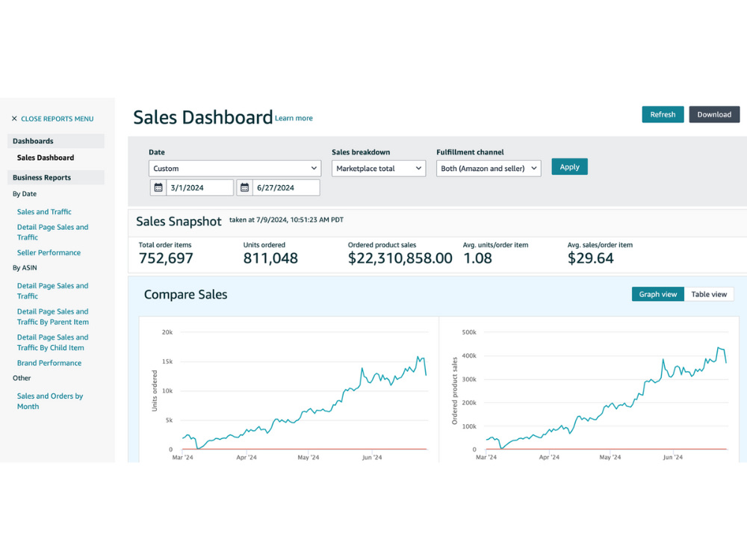Image resolution: width=747 pixels, height=560 pixels.
Task: Open the start date calendar icon
Action: (x=158, y=187)
